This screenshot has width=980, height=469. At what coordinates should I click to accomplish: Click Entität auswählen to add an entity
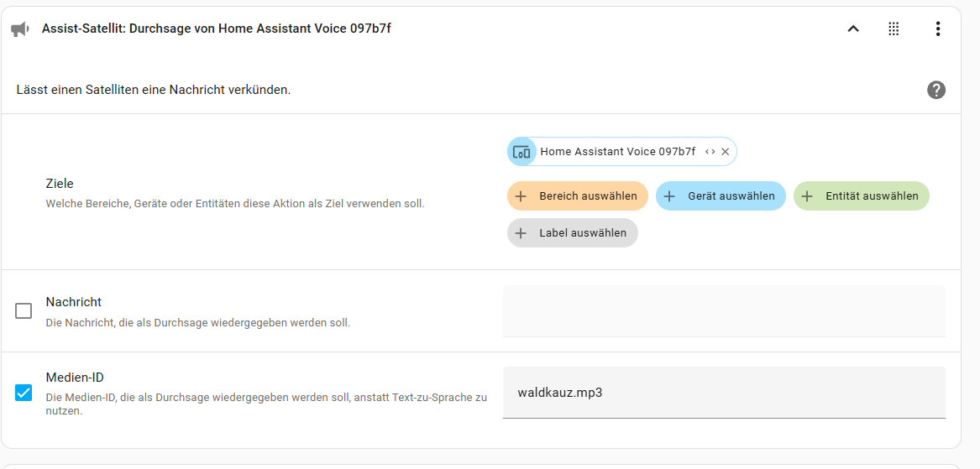coord(862,196)
